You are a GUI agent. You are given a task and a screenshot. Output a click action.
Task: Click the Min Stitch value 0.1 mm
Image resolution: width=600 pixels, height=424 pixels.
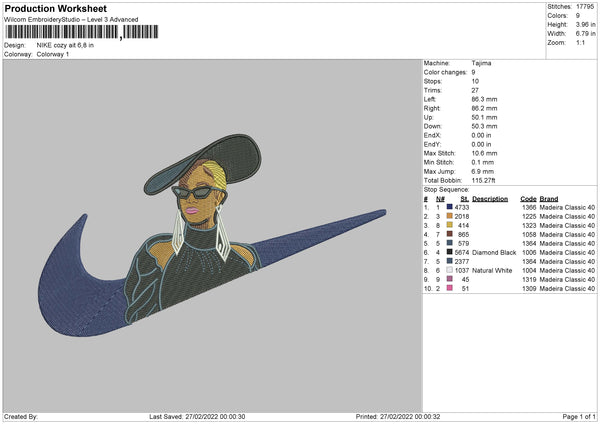tap(483, 162)
